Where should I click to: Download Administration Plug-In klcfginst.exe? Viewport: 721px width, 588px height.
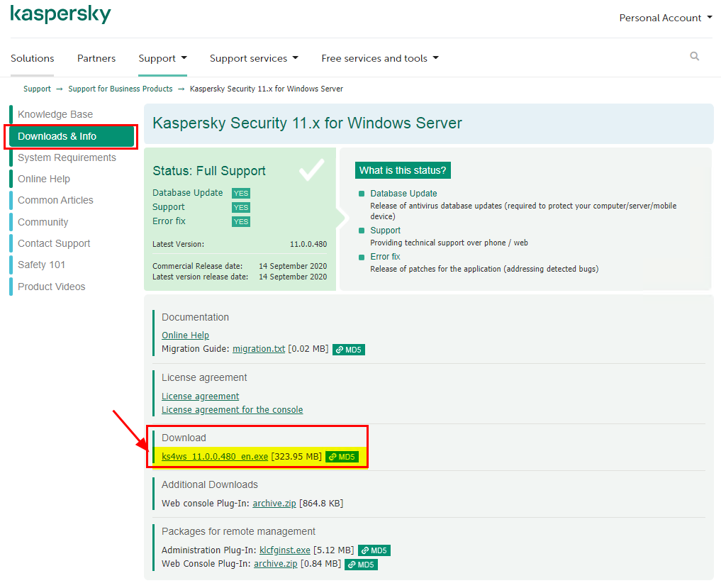pos(285,550)
